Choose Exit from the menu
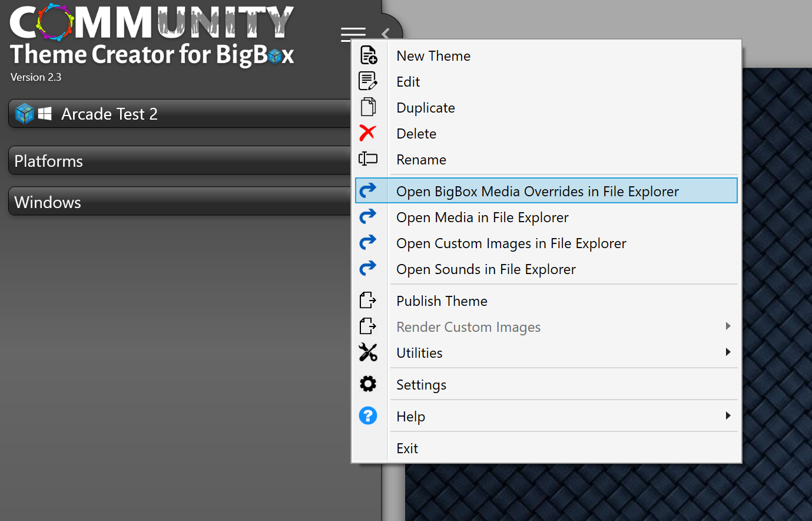Screen dimensions: 812x521 546,448
